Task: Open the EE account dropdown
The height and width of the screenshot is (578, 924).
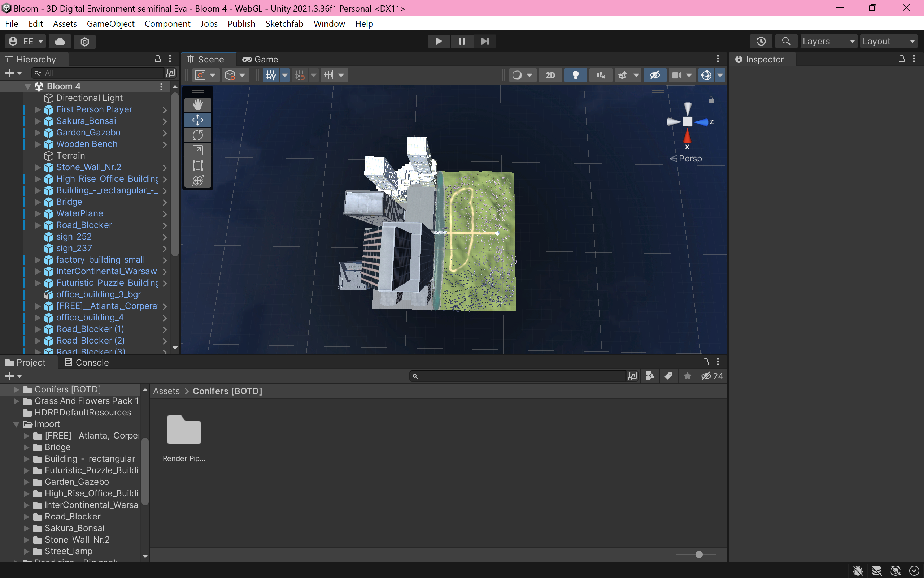Action: click(x=26, y=41)
